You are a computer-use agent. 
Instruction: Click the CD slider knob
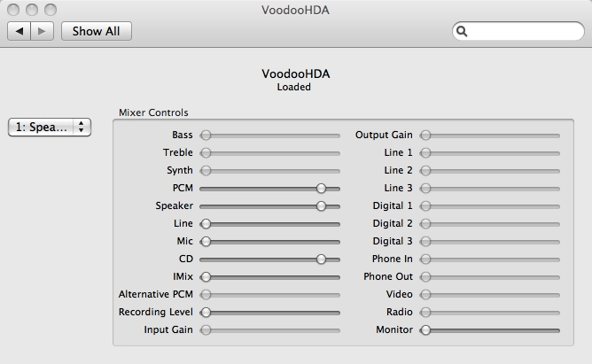[x=321, y=259]
